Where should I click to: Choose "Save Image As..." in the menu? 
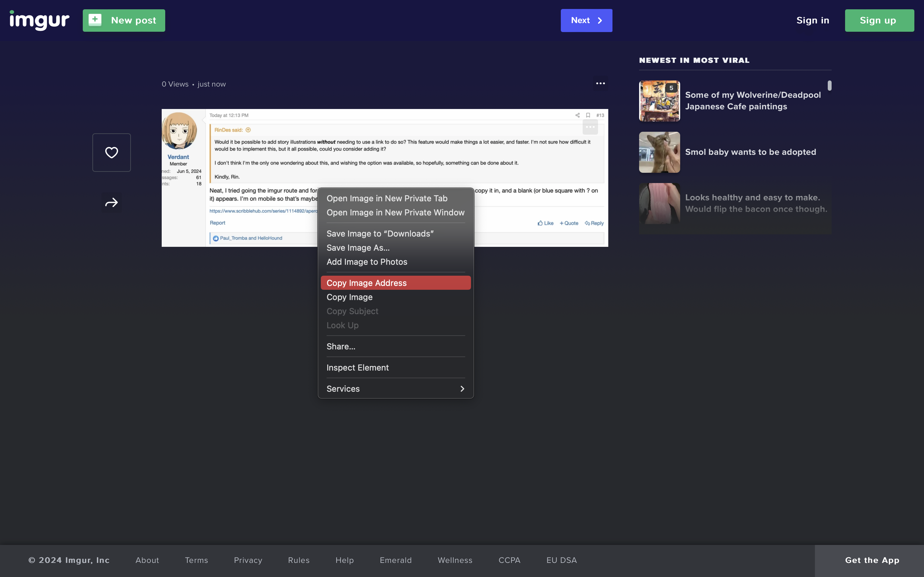[x=357, y=247]
